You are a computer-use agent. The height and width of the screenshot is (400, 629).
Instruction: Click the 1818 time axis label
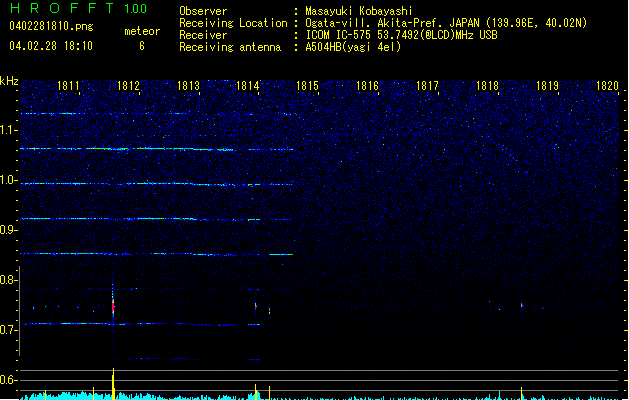tap(487, 86)
